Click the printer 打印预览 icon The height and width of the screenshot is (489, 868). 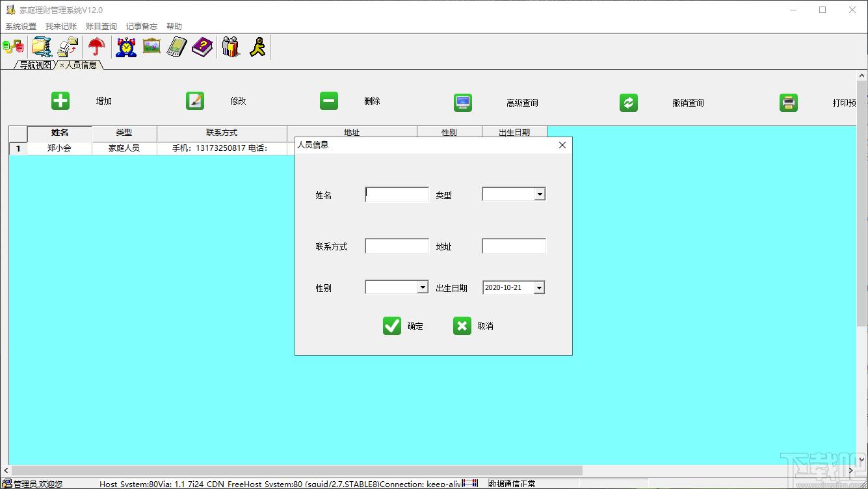pos(789,103)
